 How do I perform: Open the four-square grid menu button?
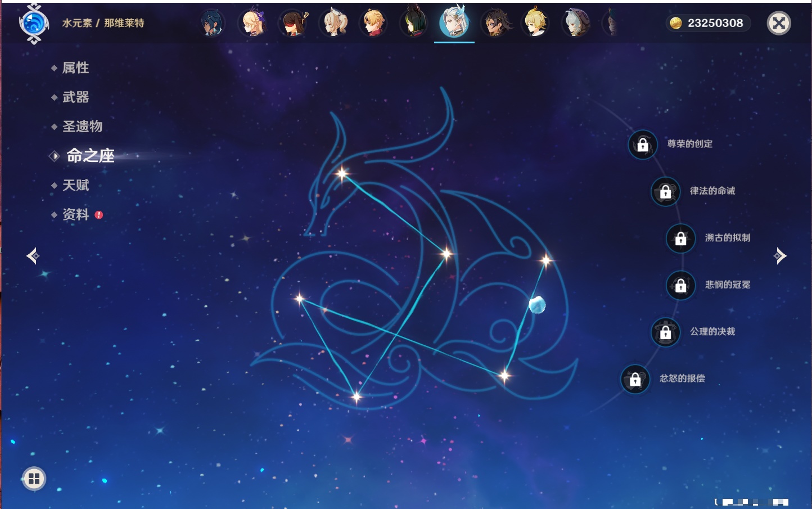click(x=34, y=479)
